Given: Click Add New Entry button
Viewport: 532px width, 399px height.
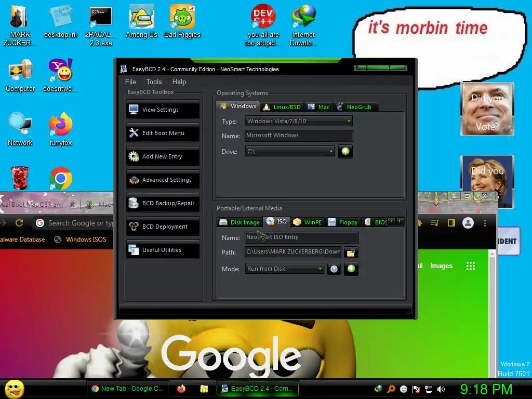Looking at the screenshot, I should pos(163,156).
